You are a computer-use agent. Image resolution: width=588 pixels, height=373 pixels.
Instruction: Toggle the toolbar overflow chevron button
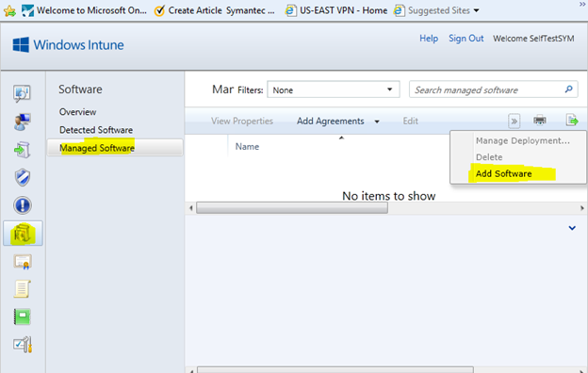click(x=514, y=122)
